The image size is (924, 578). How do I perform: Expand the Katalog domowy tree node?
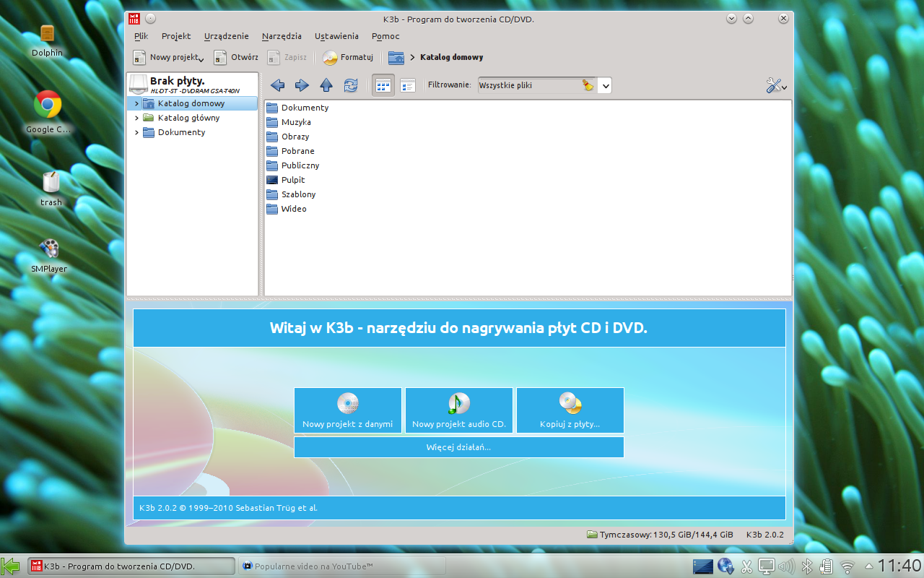pos(136,103)
